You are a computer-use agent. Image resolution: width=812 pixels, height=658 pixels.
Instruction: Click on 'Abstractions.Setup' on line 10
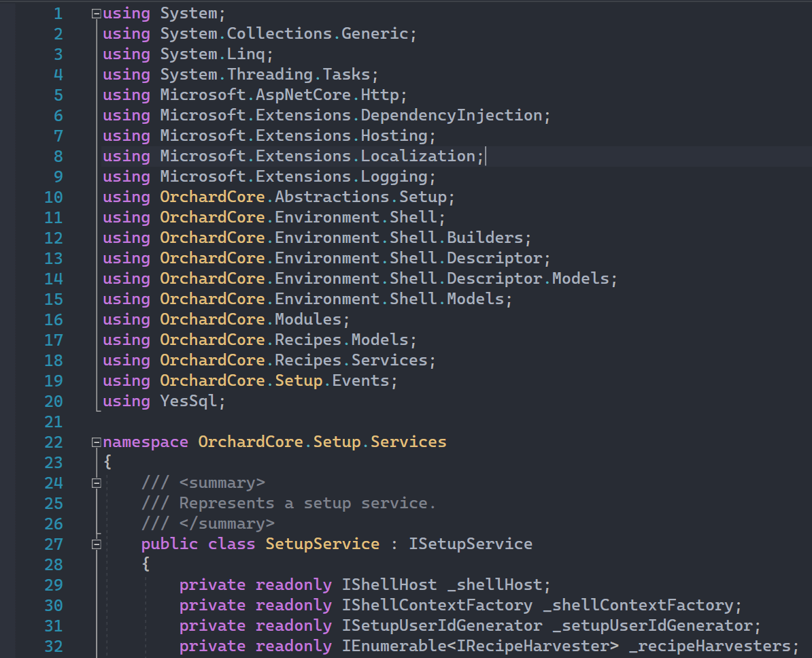pos(360,197)
